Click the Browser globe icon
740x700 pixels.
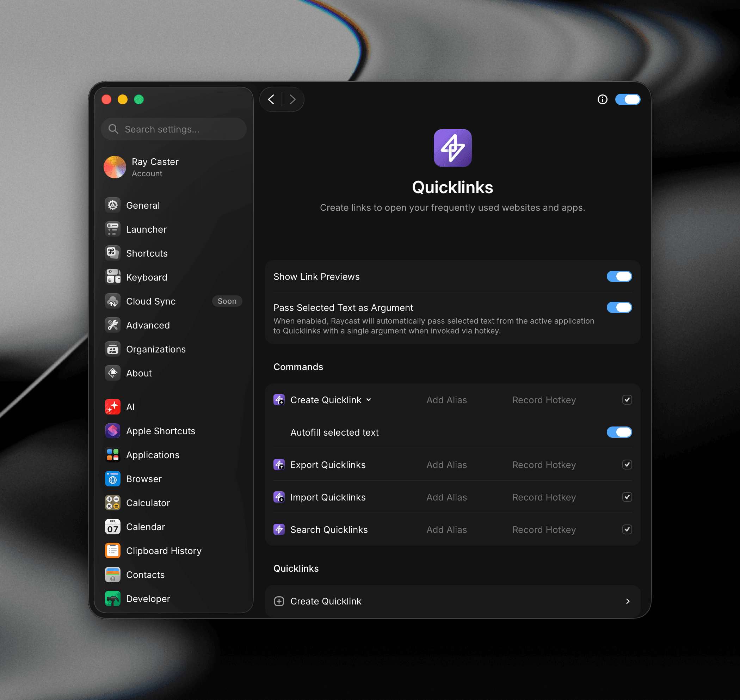pos(113,479)
